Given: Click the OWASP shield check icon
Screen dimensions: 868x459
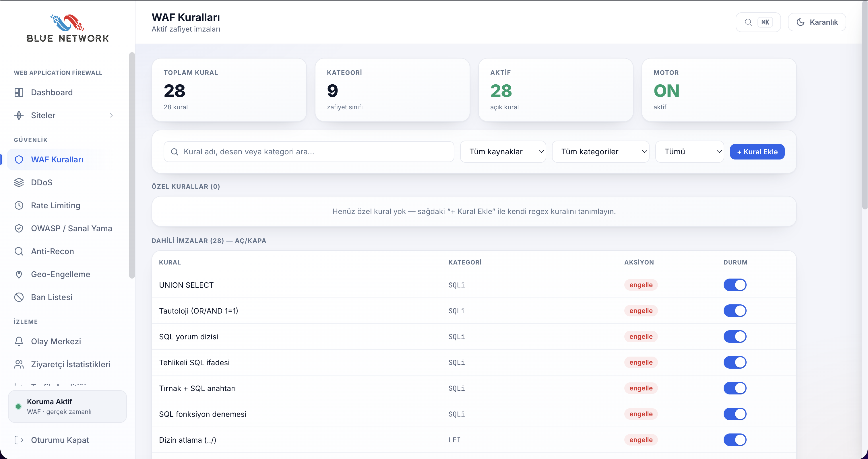Looking at the screenshot, I should 19,228.
